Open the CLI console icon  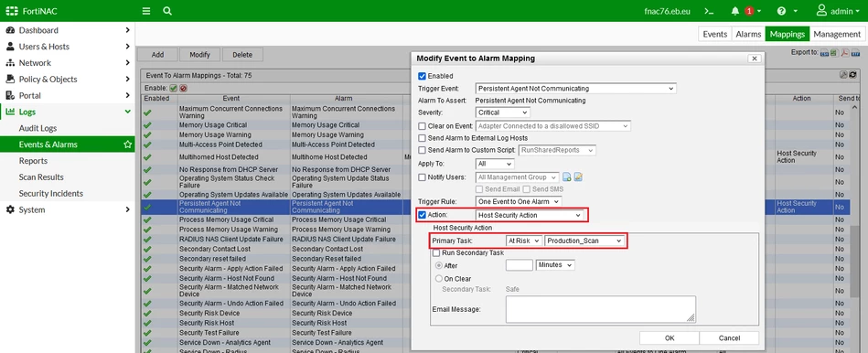tap(708, 11)
